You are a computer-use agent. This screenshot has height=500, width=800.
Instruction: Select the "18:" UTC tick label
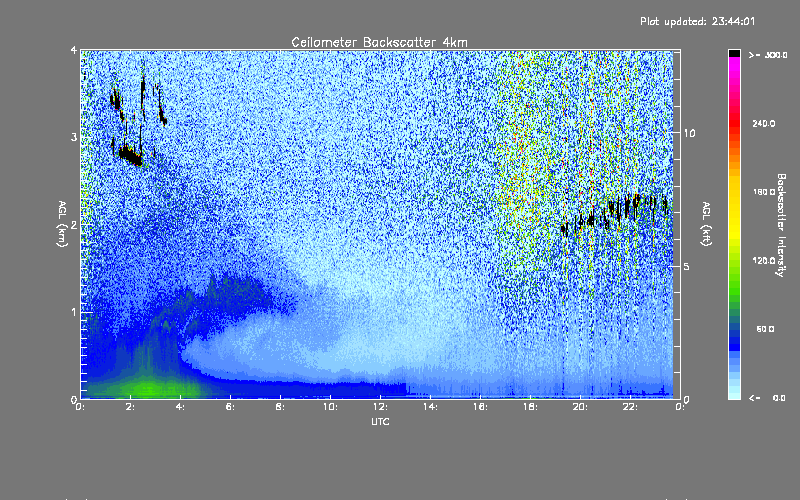[531, 407]
